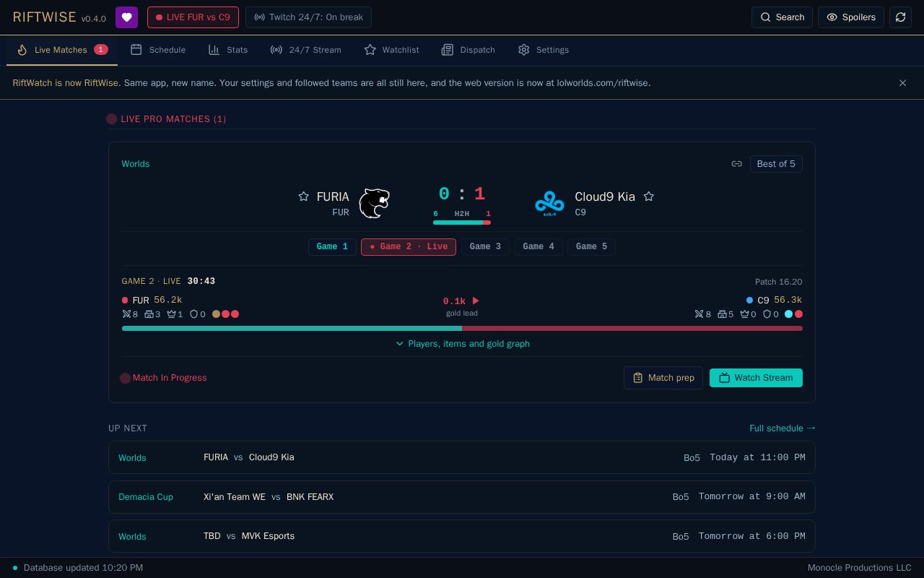Click FUR 56.2k gold value
This screenshot has width=924, height=578.
pyautogui.click(x=167, y=300)
